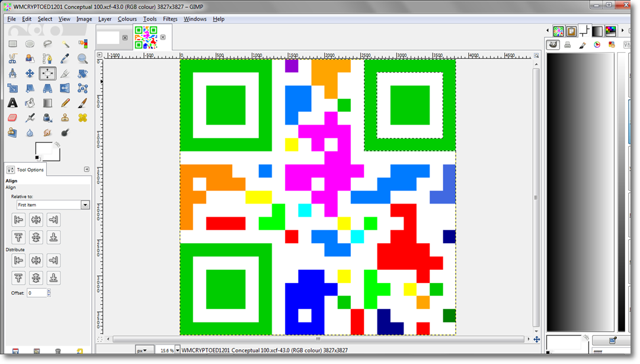Select the Crop tool
The width and height of the screenshot is (640, 364).
click(65, 73)
